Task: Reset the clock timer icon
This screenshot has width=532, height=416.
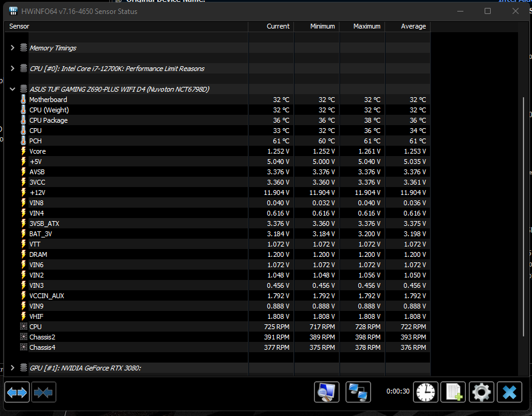Action: pos(426,392)
